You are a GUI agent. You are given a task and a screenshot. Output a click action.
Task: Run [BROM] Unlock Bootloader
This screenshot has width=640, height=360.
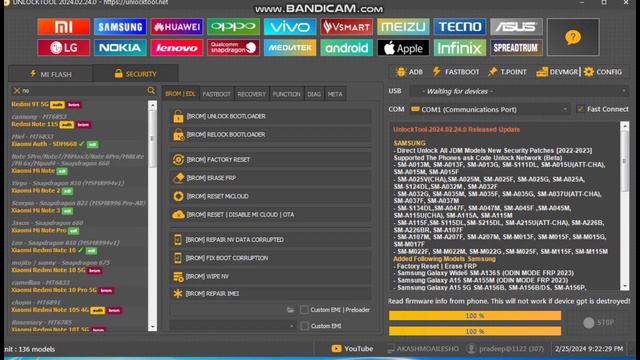click(270, 116)
